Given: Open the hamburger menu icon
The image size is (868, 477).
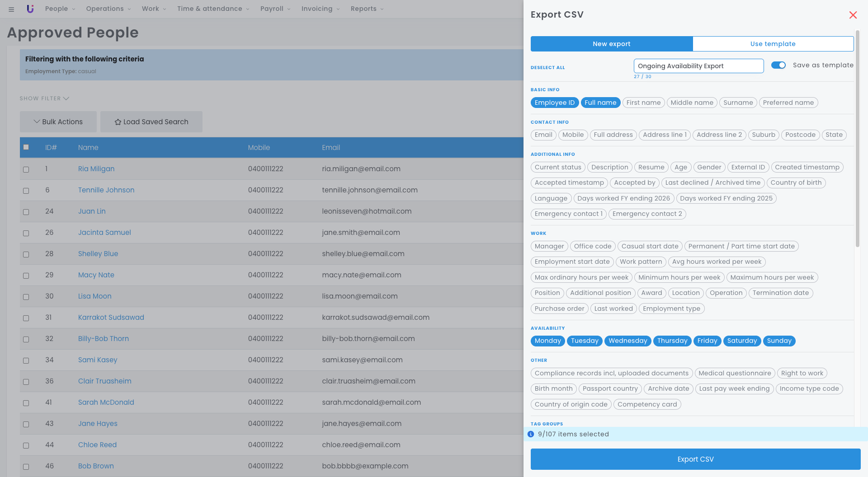Looking at the screenshot, I should pos(11,9).
